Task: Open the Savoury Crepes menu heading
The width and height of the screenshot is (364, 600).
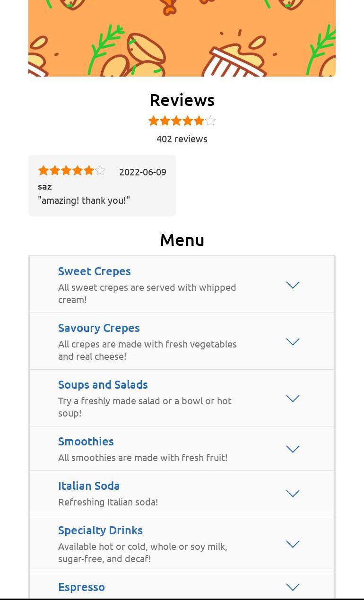Action: coord(99,328)
